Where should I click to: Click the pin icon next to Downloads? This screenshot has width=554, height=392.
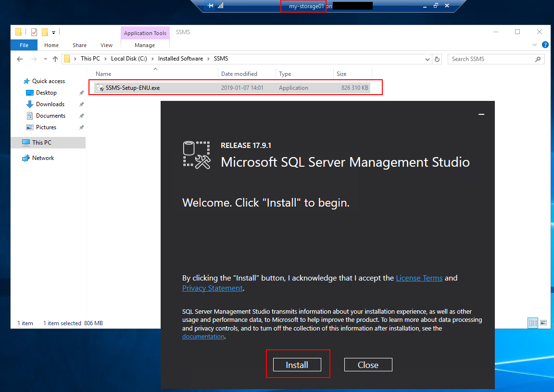[82, 104]
